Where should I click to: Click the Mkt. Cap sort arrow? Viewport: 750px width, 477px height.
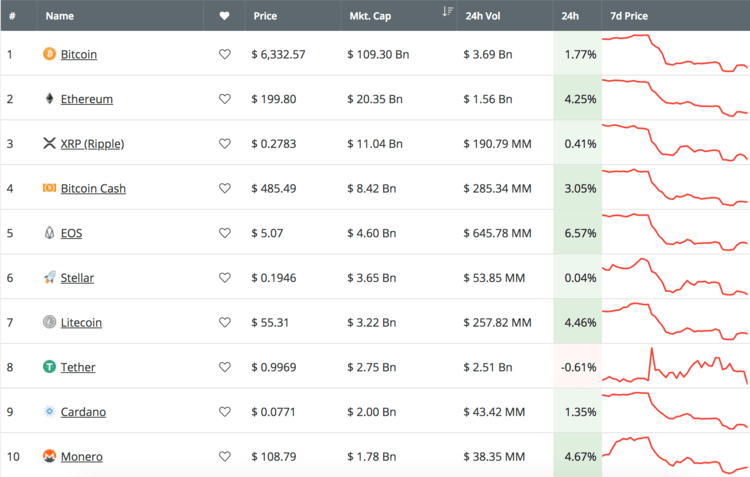(447, 12)
